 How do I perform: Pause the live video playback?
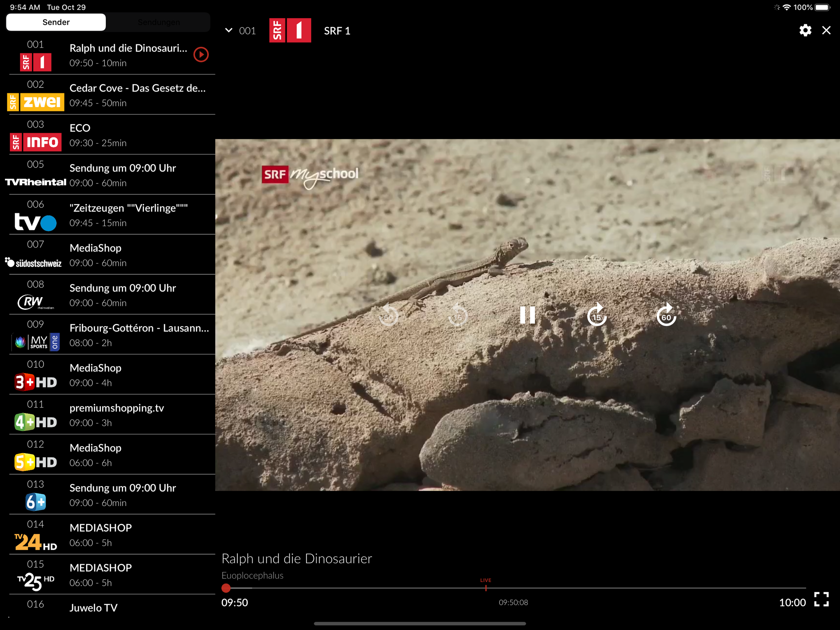coord(527,315)
